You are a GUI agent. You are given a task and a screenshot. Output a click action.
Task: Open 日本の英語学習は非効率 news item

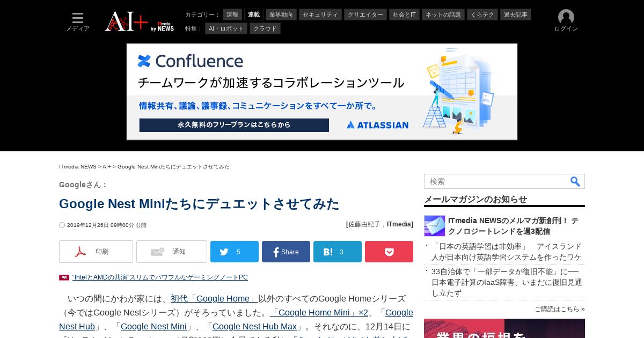(507, 252)
